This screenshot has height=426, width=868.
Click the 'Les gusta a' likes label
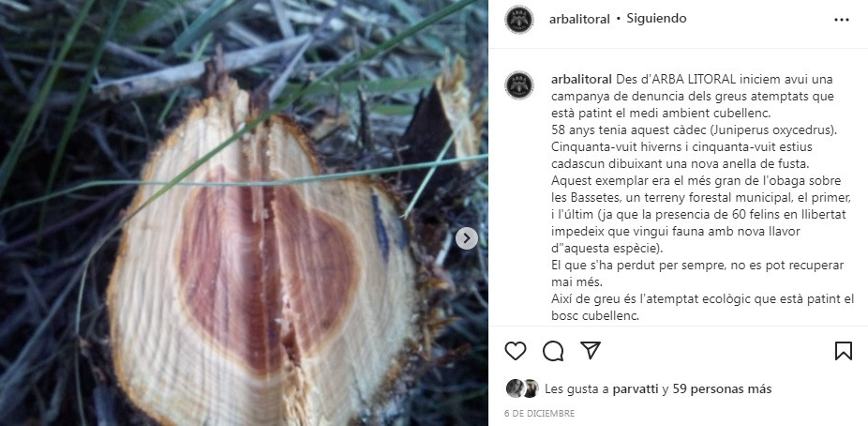point(576,389)
